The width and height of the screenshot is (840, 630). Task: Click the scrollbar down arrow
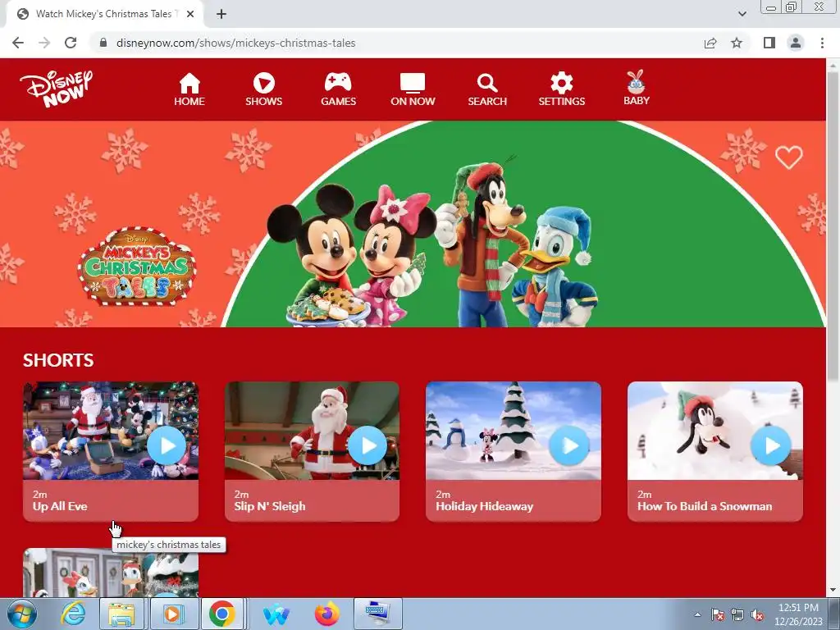833,590
